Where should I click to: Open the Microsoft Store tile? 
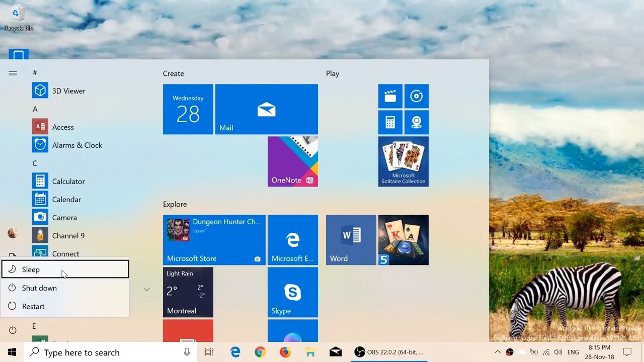[214, 240]
